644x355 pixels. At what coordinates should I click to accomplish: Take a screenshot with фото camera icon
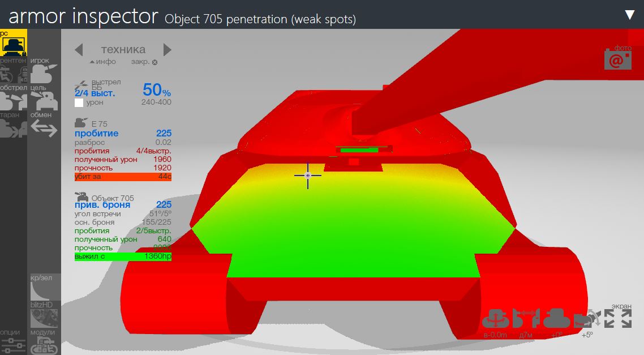618,59
